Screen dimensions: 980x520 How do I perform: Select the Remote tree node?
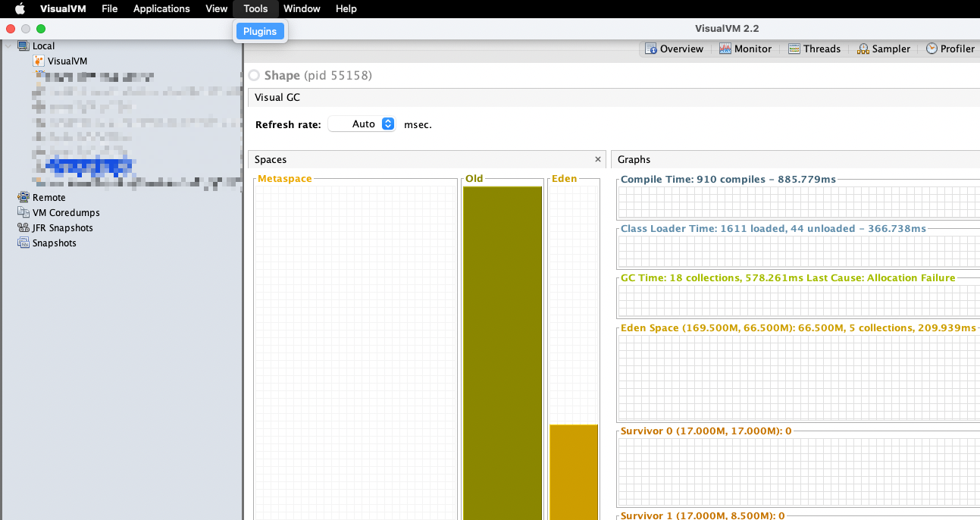pyautogui.click(x=49, y=197)
